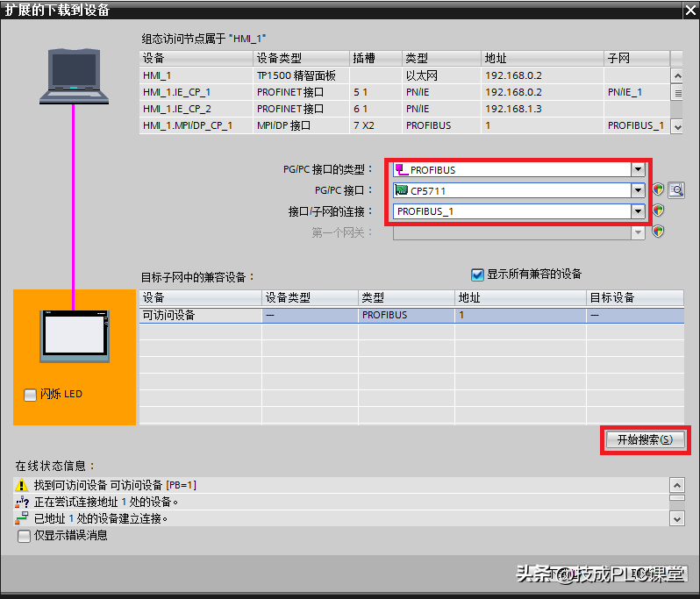Uncheck 显示所有兼容的设备 option
The height and width of the screenshot is (599, 700).
pyautogui.click(x=478, y=275)
